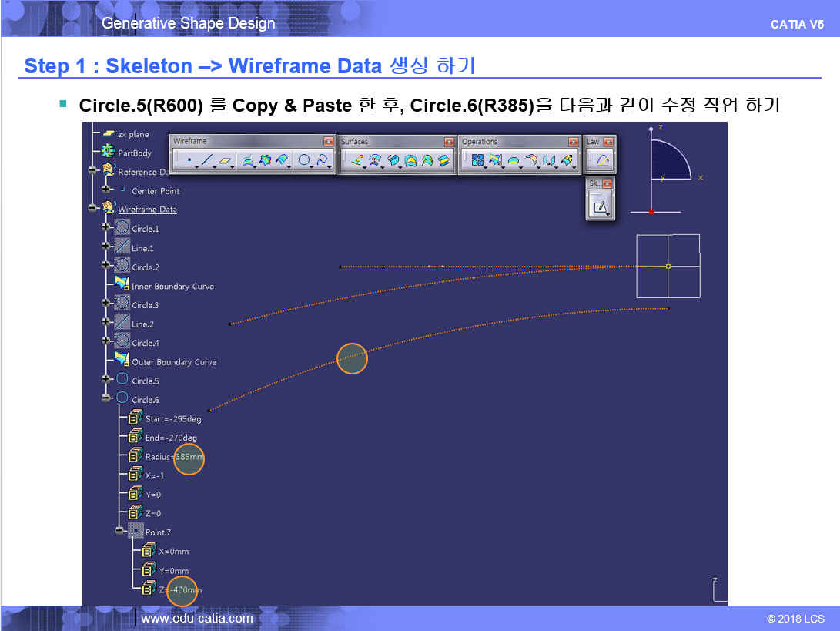Collapse the Circle.6 tree node

point(105,399)
